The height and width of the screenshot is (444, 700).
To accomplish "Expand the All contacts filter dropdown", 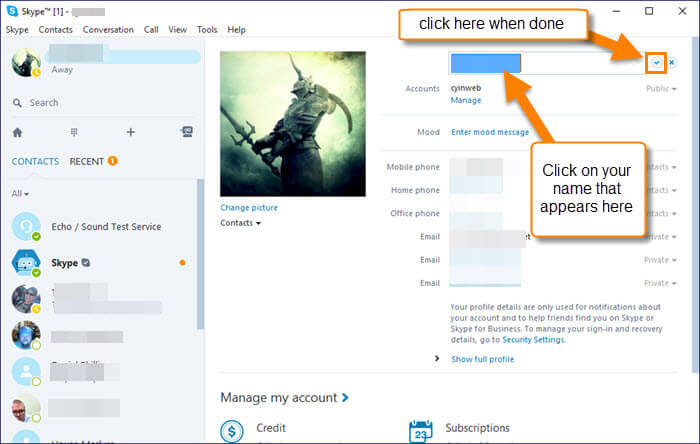I will pyautogui.click(x=20, y=194).
